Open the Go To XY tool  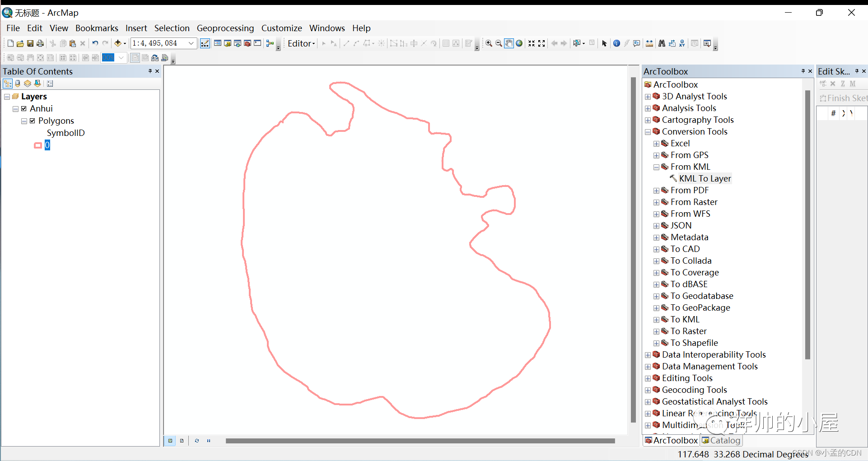click(682, 43)
